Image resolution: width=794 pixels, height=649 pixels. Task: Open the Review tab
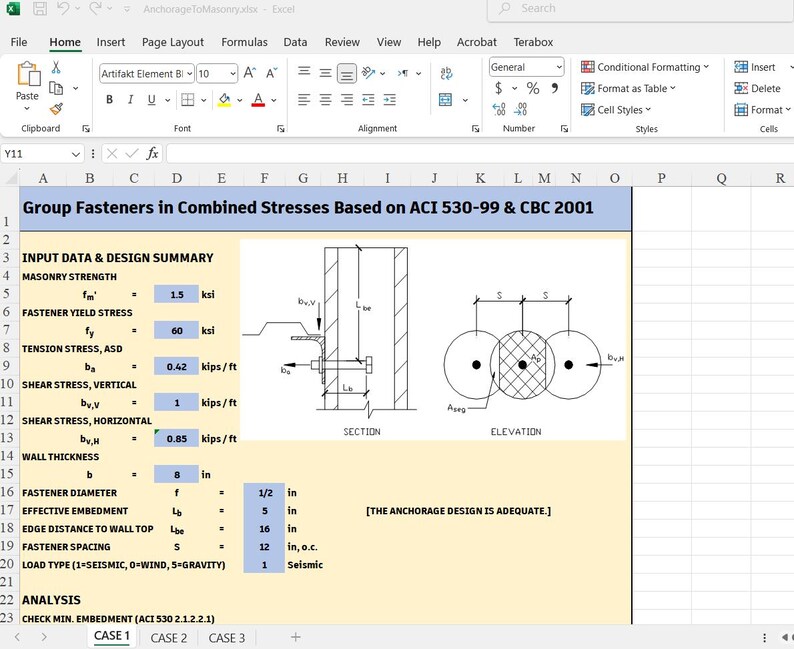[x=342, y=42]
